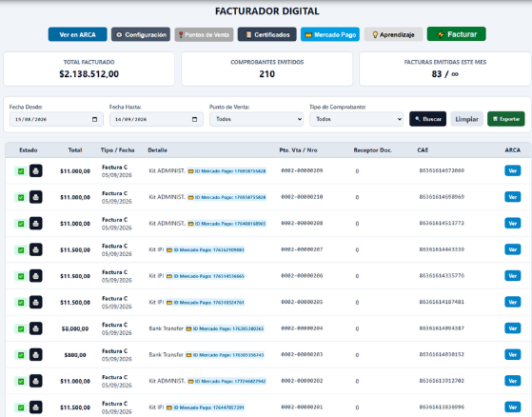Click Ver for invoice 0002-00000206
Image resolution: width=532 pixels, height=417 pixels.
[513, 276]
